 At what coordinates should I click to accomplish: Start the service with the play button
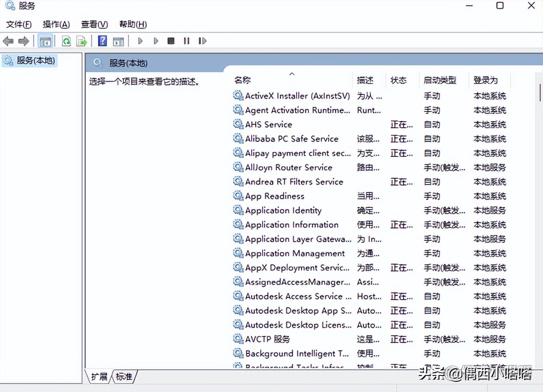coord(140,41)
